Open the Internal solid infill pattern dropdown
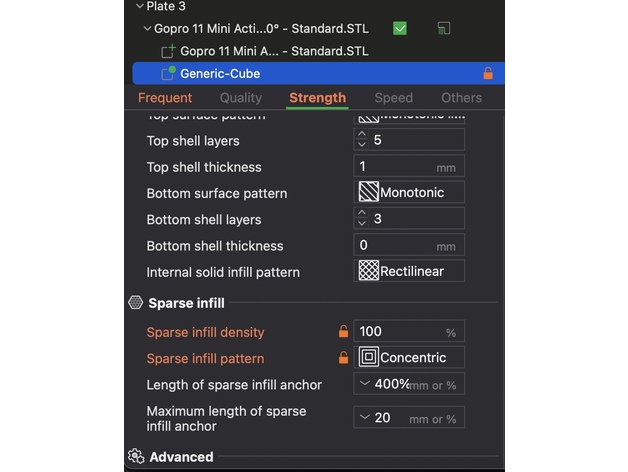 pyautogui.click(x=409, y=271)
